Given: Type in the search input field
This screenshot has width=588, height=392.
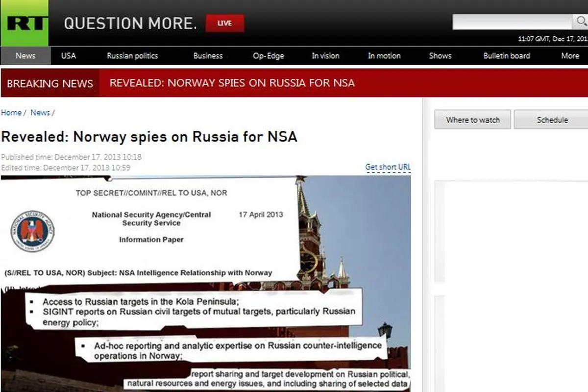Looking at the screenshot, I should (511, 22).
